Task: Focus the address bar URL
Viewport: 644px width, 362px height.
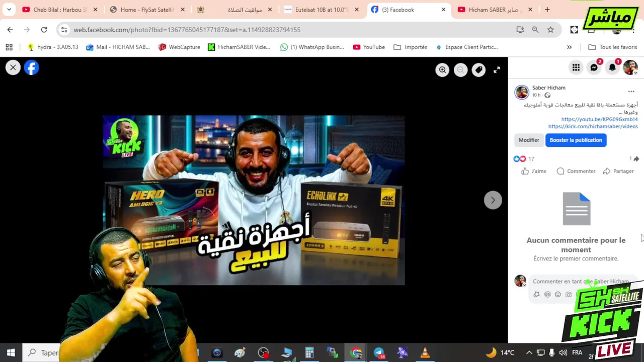Action: click(187, 30)
